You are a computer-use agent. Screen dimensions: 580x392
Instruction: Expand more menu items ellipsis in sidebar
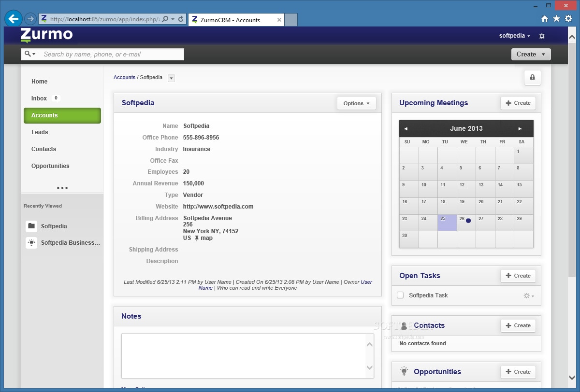coord(62,188)
